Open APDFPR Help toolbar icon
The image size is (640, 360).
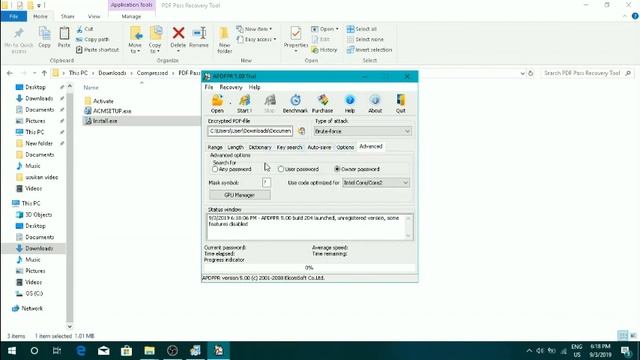[x=350, y=104]
